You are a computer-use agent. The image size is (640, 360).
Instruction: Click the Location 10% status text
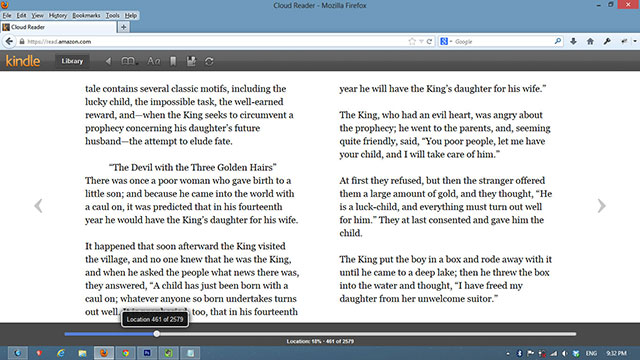(320, 341)
